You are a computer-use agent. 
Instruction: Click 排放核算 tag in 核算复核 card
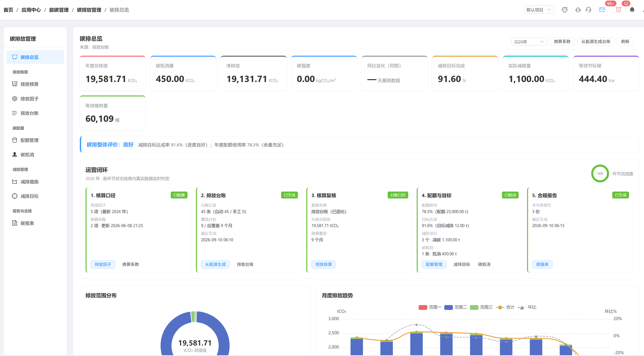tap(323, 264)
